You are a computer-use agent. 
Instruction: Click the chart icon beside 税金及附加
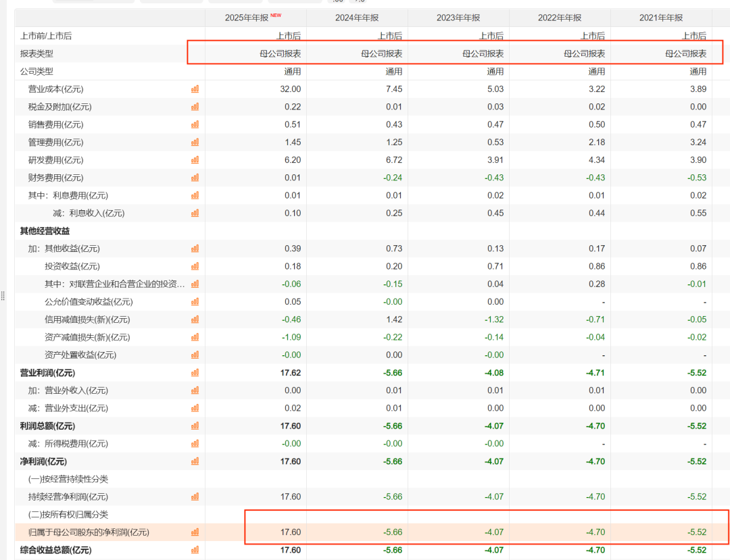pos(195,107)
